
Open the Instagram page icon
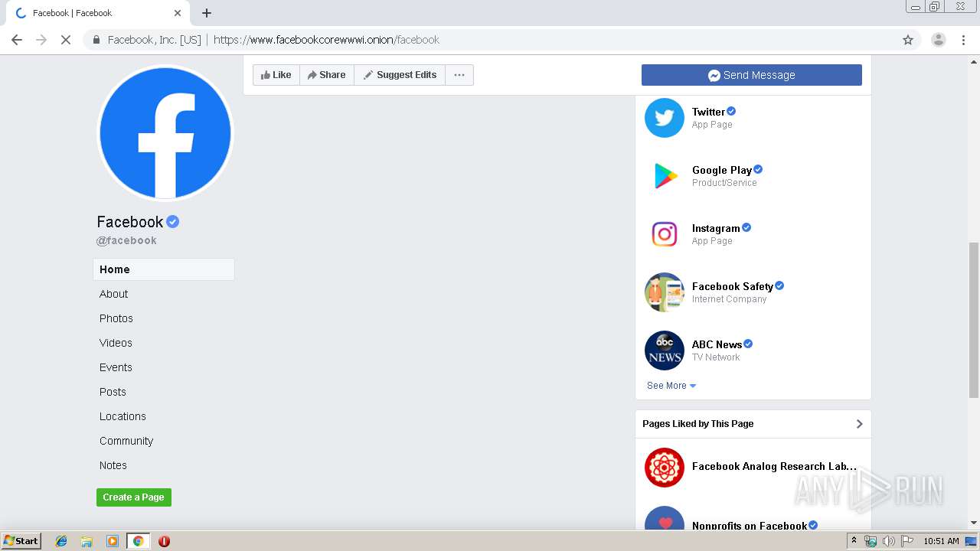(x=664, y=234)
